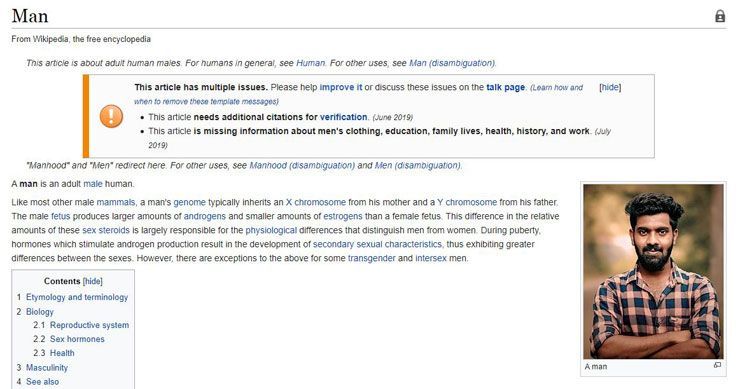This screenshot has height=389, width=740.
Task: Follow the 'male' link in first sentence
Action: [x=92, y=184]
